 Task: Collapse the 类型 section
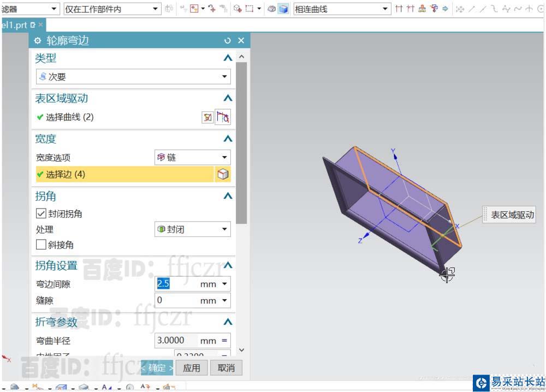[x=228, y=58]
